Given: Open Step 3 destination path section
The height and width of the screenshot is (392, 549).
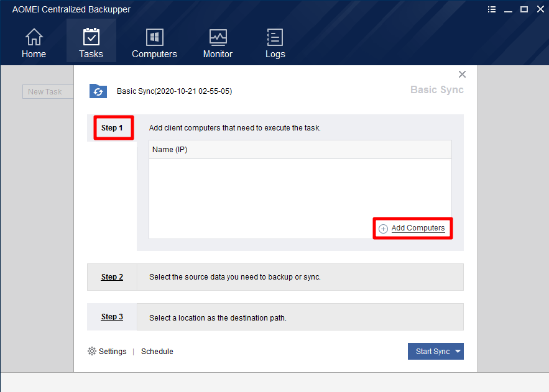Looking at the screenshot, I should 112,317.
